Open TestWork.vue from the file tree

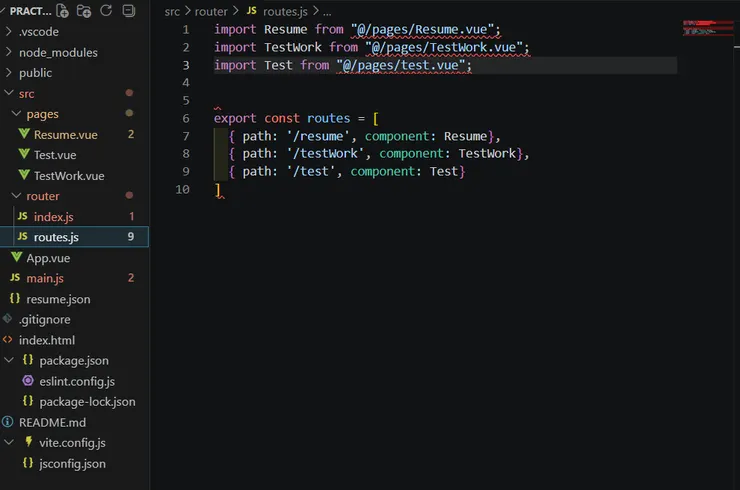(68, 176)
